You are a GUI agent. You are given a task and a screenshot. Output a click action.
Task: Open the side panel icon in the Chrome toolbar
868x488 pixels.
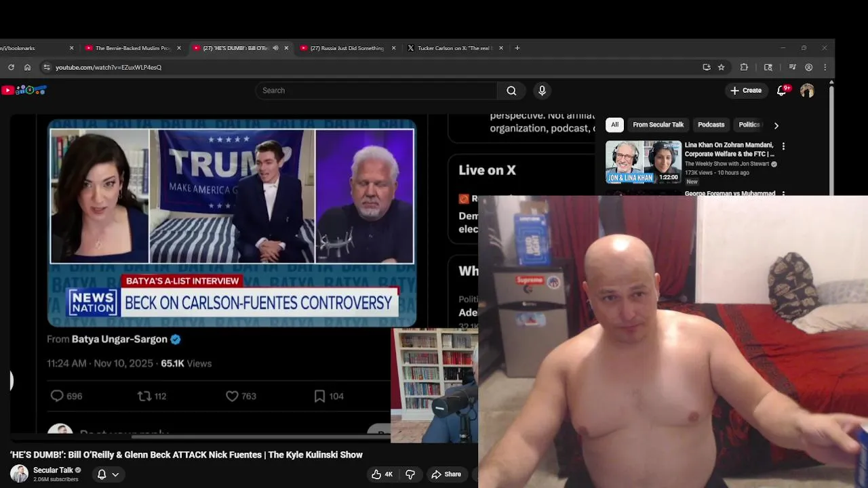pyautogui.click(x=768, y=67)
